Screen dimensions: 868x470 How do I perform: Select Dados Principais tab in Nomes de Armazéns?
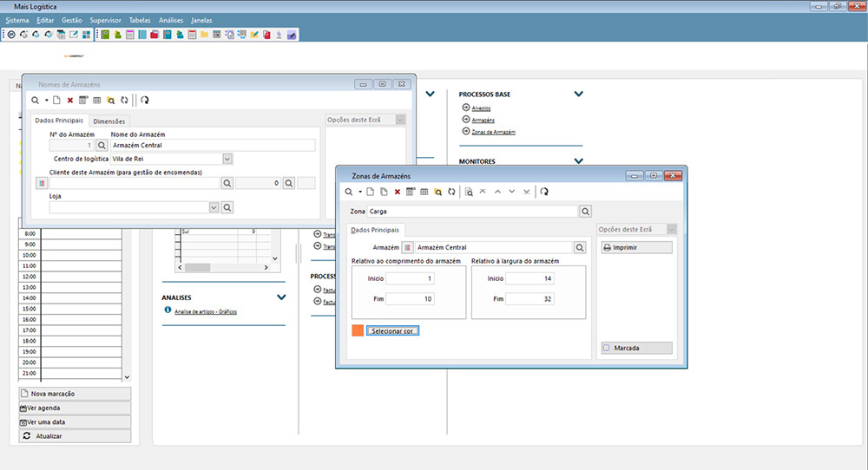click(x=59, y=120)
